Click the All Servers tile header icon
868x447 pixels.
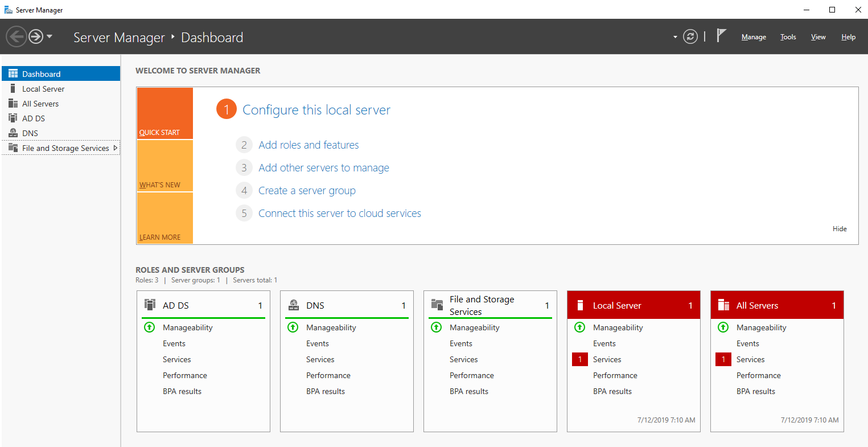723,305
